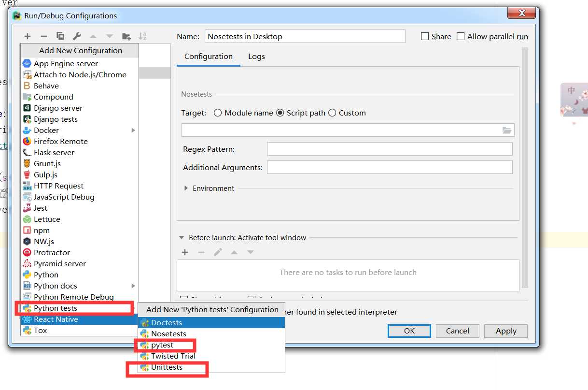This screenshot has height=390, width=588.
Task: Choose npm configuration
Action: 79,230
